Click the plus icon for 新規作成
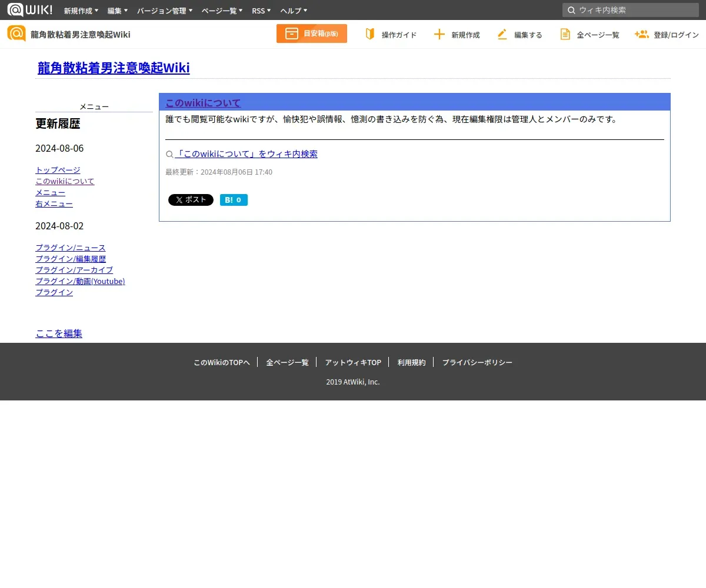 point(439,34)
